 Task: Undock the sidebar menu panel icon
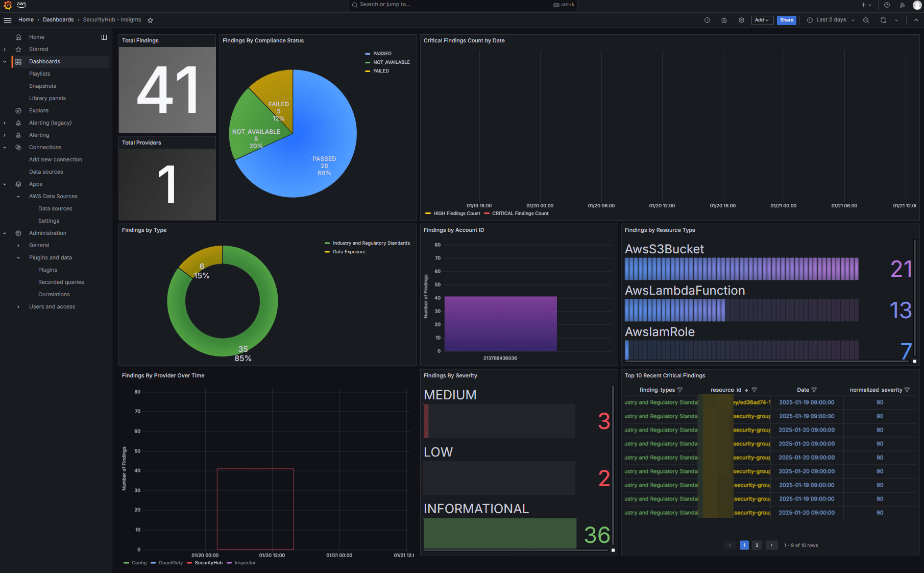coord(104,37)
